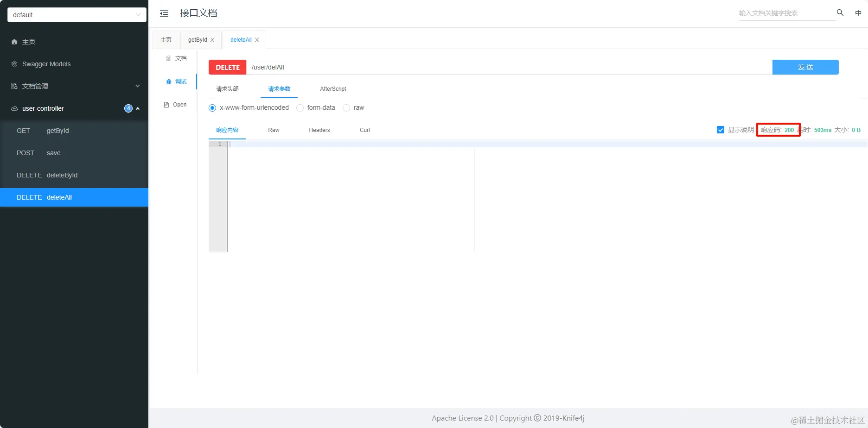Click the user-controller cloud icon
Viewport: 868px width, 428px height.
coord(14,108)
